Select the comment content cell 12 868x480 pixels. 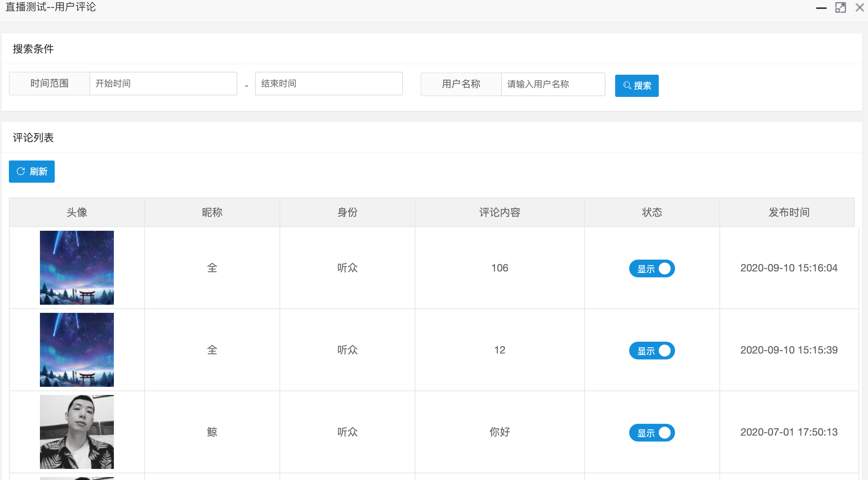(500, 350)
